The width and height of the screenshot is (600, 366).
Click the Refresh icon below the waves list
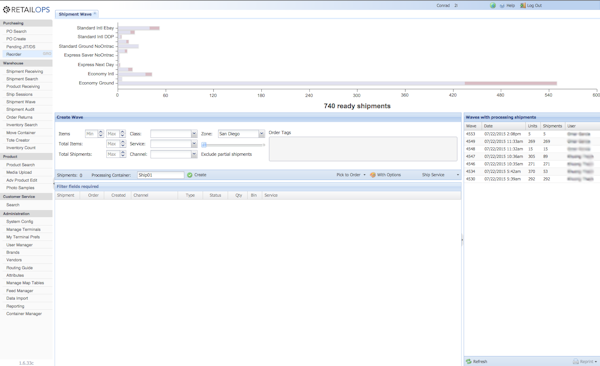(469, 361)
